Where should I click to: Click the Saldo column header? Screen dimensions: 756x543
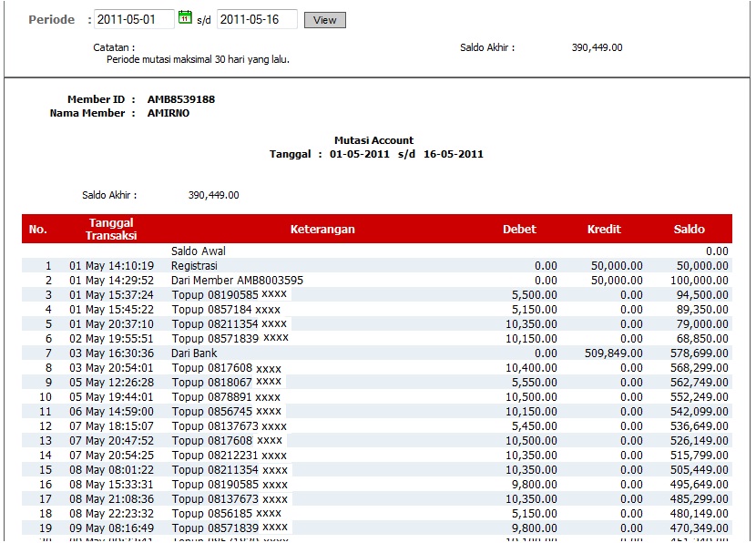[x=689, y=229]
